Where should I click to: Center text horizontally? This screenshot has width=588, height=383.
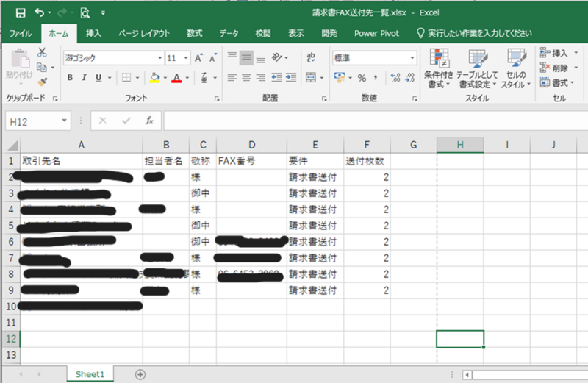pyautogui.click(x=246, y=78)
